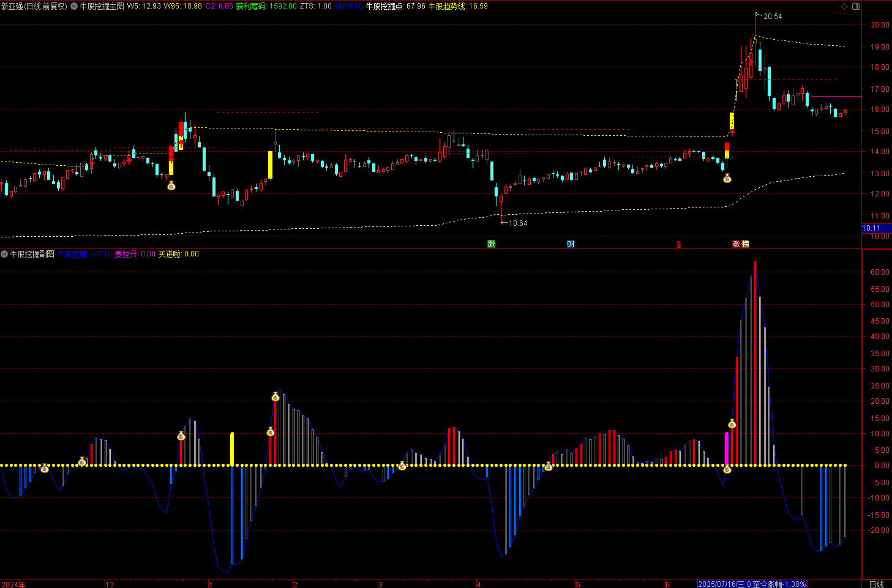The width and height of the screenshot is (892, 588).
Task: Open the 日线 period selector
Action: 877,584
